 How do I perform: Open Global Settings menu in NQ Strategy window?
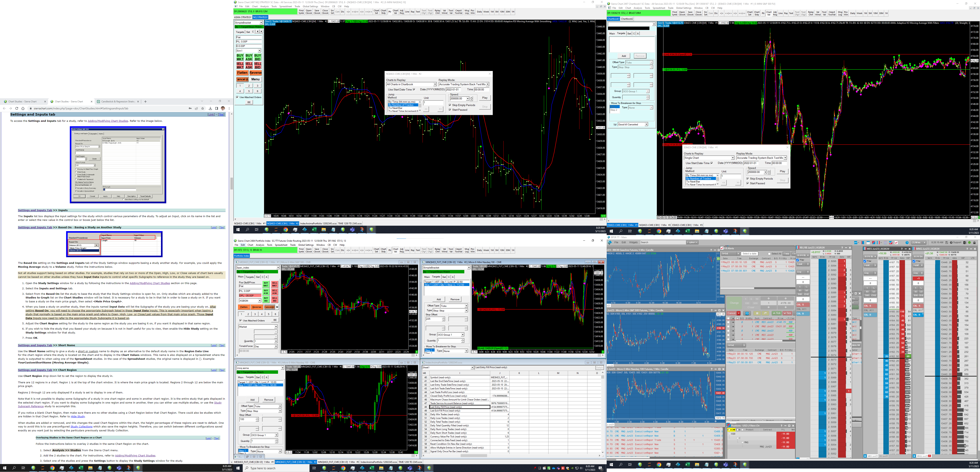(x=311, y=6)
